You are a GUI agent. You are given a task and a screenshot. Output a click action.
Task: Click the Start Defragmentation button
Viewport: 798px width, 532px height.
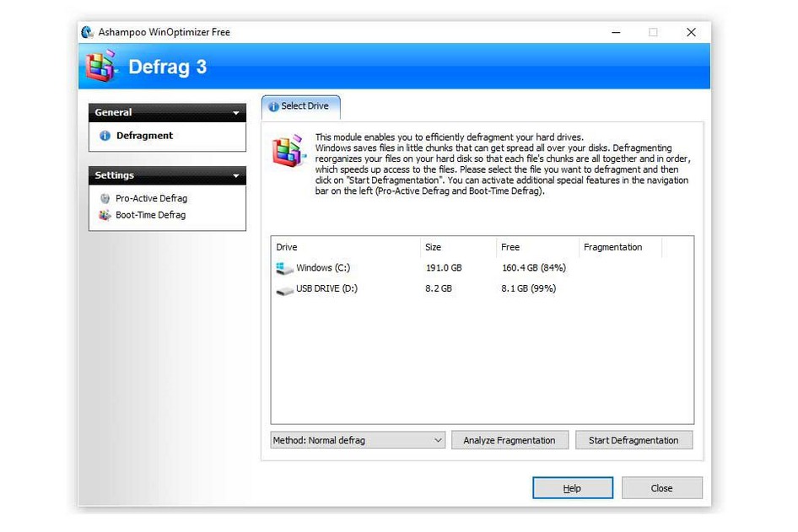[634, 440]
